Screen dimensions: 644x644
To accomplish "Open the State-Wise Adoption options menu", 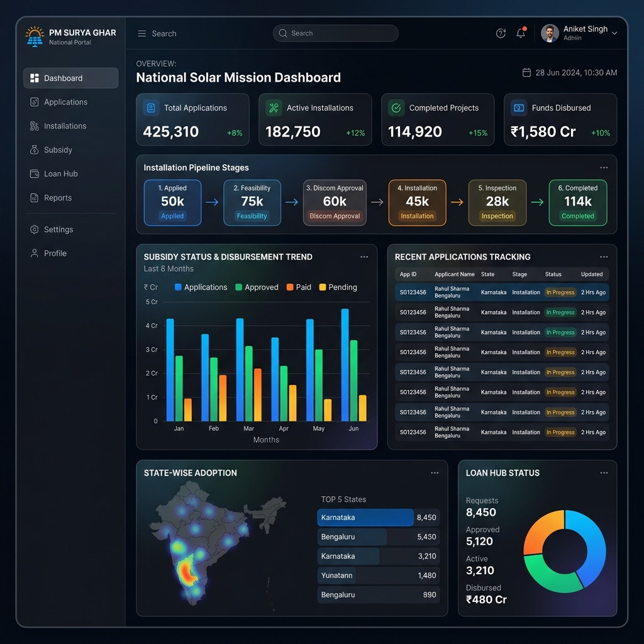I will point(435,473).
